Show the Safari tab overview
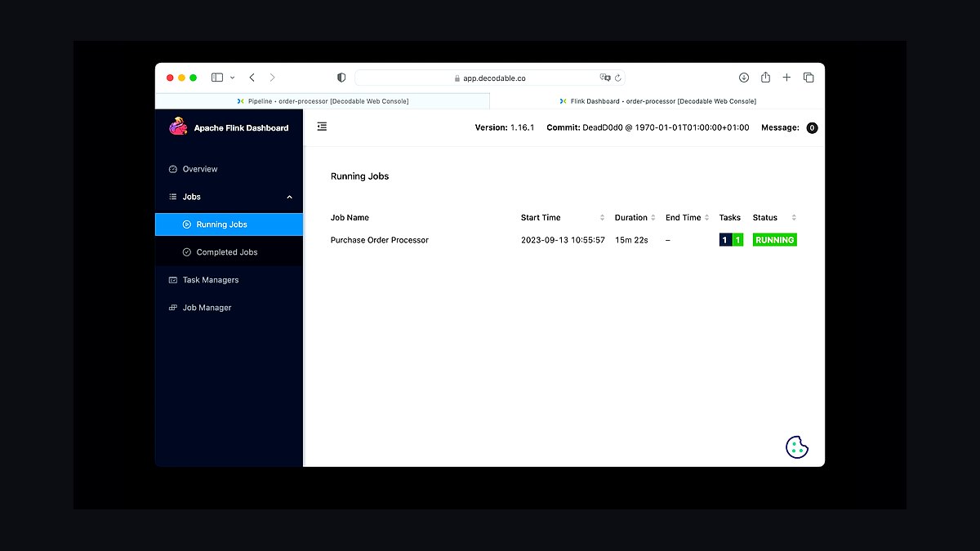Screen dimensions: 980x551 pyautogui.click(x=808, y=78)
